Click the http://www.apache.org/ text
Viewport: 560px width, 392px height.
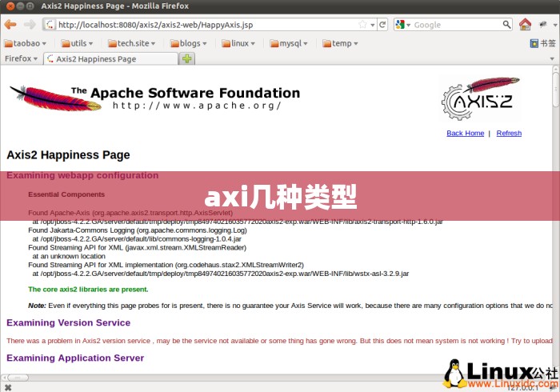197,106
